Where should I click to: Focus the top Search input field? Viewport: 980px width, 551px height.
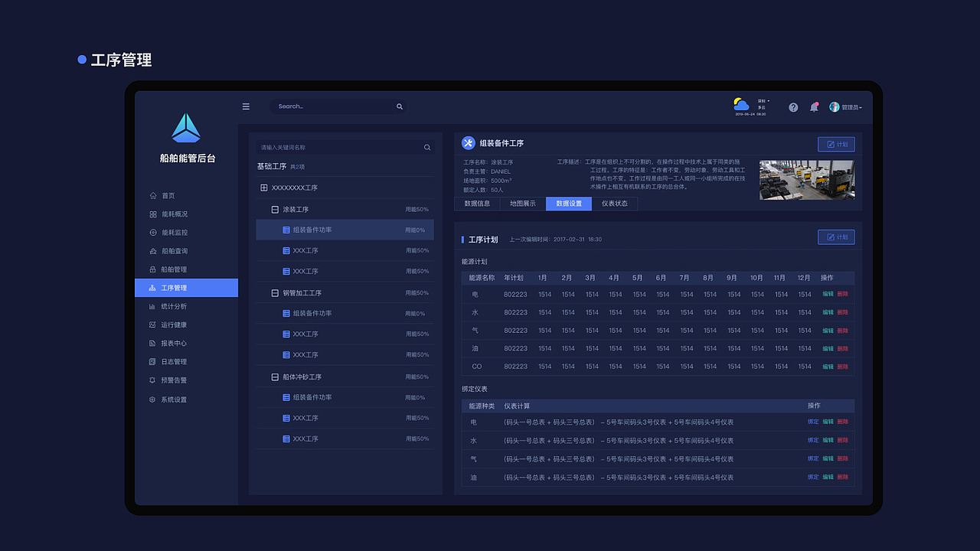(338, 106)
